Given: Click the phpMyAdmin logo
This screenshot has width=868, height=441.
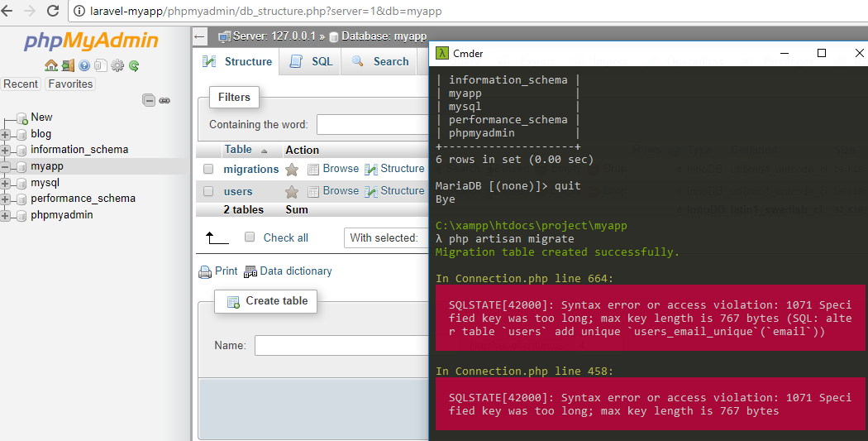Looking at the screenshot, I should point(91,41).
